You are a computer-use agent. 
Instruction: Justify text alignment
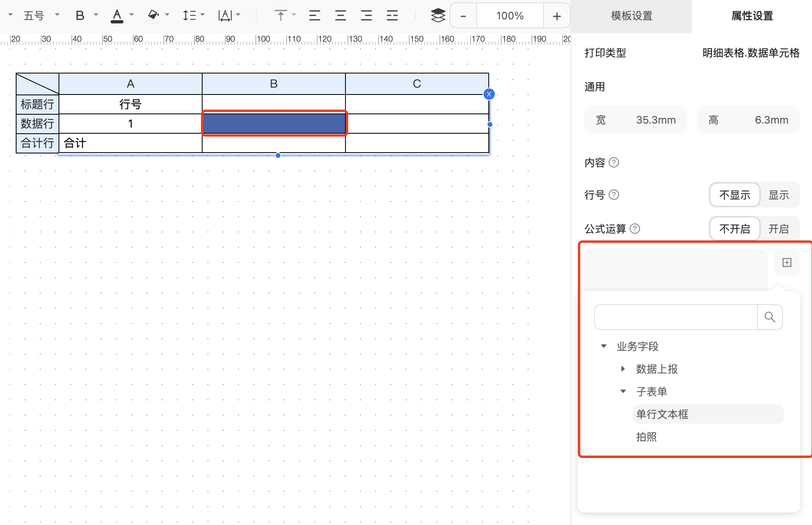(392, 16)
